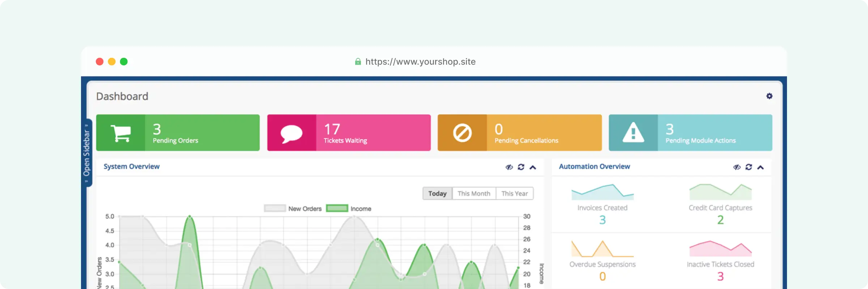Click the browser address bar URL
Image resolution: width=868 pixels, height=289 pixels.
coord(420,62)
